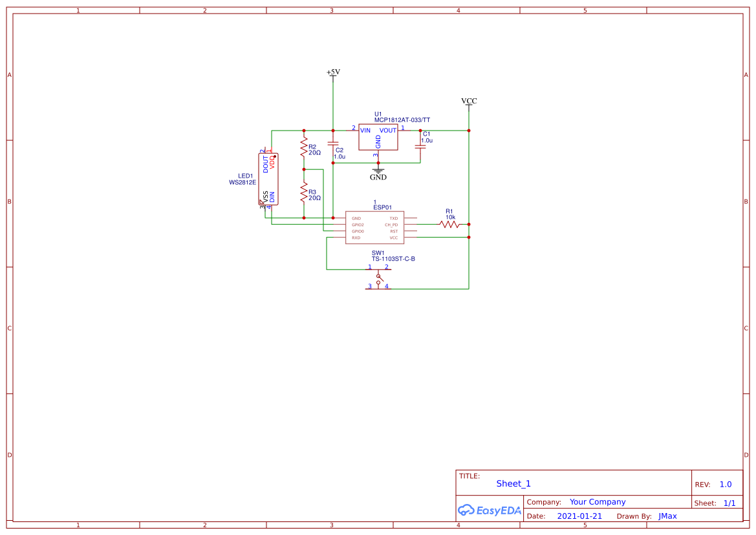
Task: Click the Sheet count 1/1
Action: tap(729, 503)
